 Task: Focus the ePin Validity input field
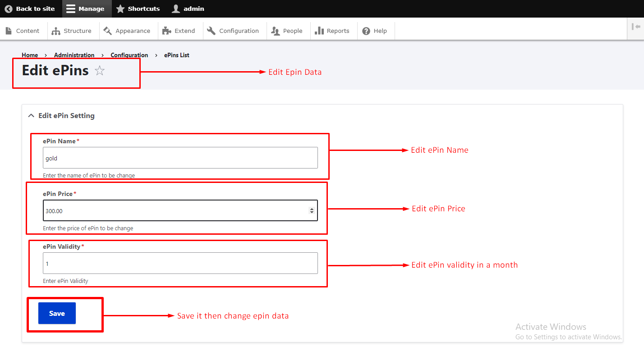tap(180, 263)
